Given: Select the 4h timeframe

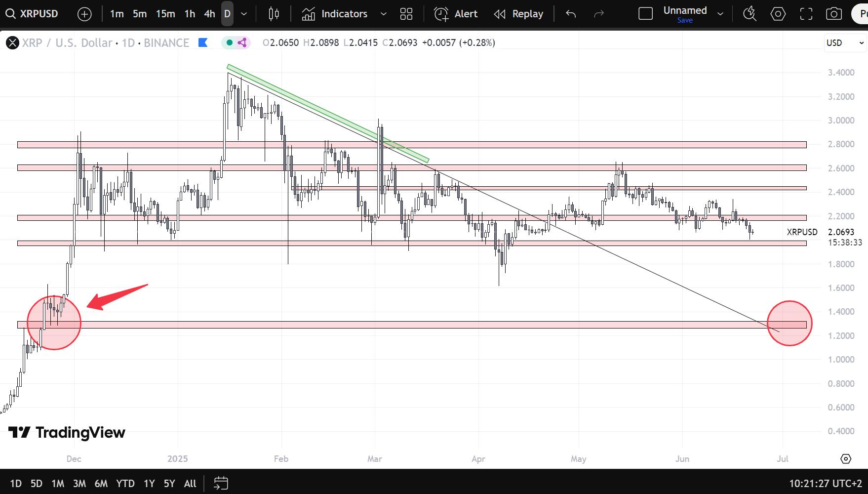Looking at the screenshot, I should pyautogui.click(x=209, y=14).
